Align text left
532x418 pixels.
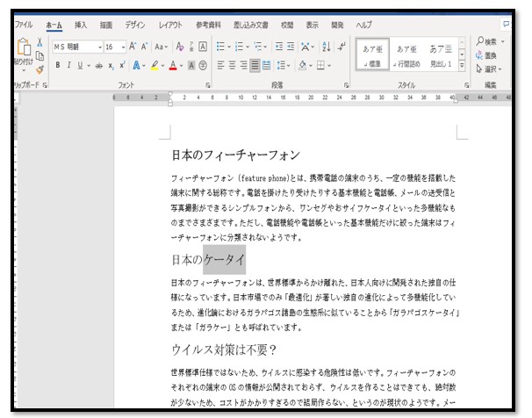click(220, 65)
